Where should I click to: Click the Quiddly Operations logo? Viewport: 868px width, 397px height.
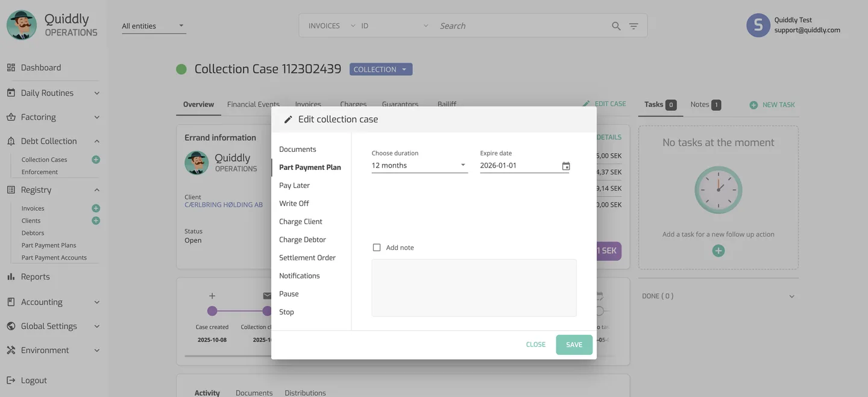tap(52, 25)
